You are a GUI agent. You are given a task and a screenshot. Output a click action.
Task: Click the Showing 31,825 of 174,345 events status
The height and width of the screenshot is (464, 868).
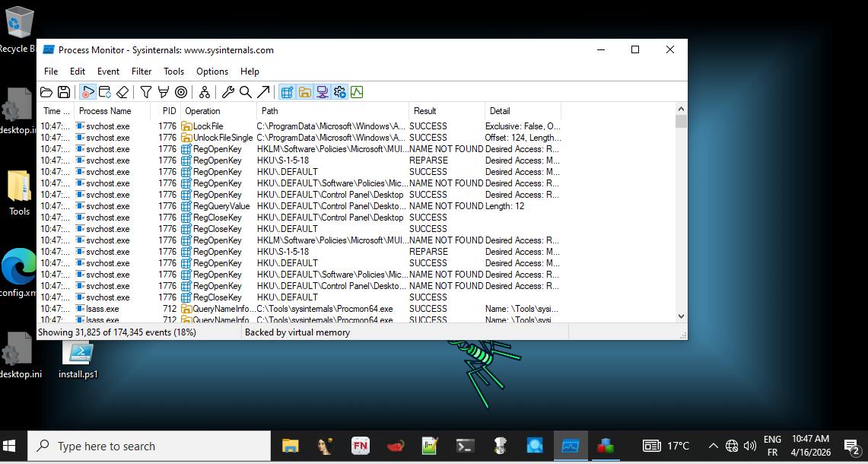117,332
